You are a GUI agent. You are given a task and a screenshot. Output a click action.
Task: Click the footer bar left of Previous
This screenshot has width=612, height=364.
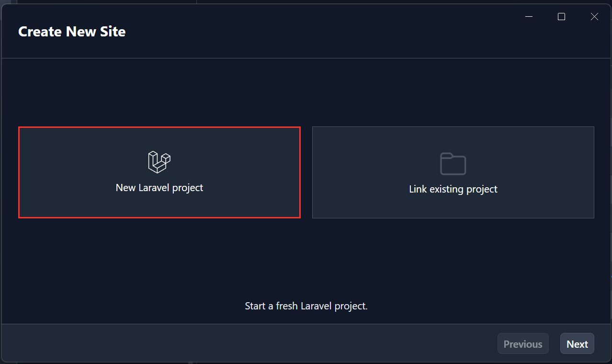[239, 344]
